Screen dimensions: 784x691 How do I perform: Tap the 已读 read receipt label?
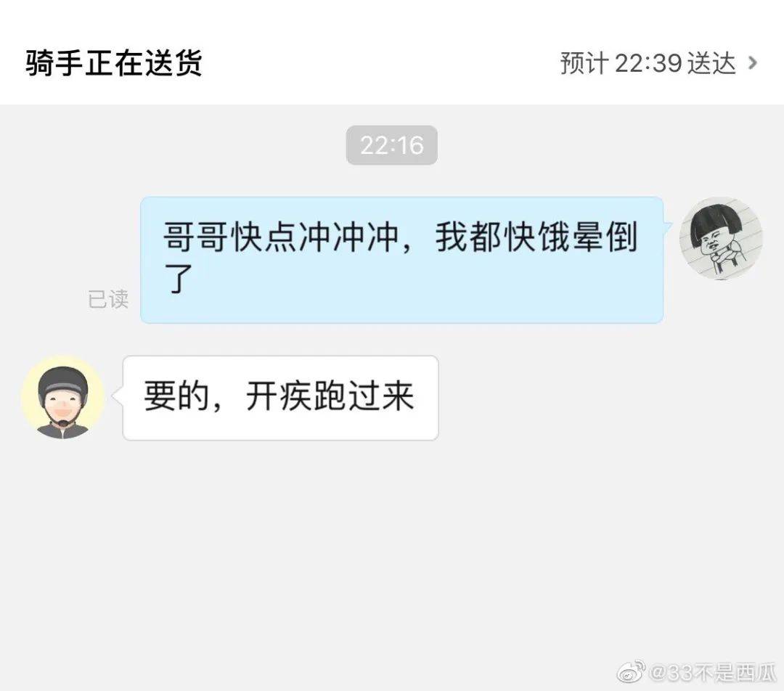pos(108,300)
